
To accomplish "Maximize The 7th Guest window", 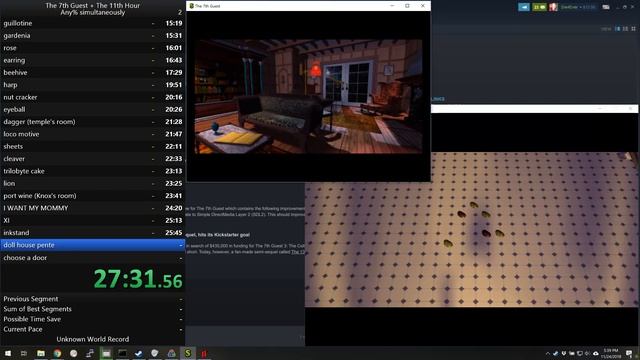I will (x=407, y=6).
